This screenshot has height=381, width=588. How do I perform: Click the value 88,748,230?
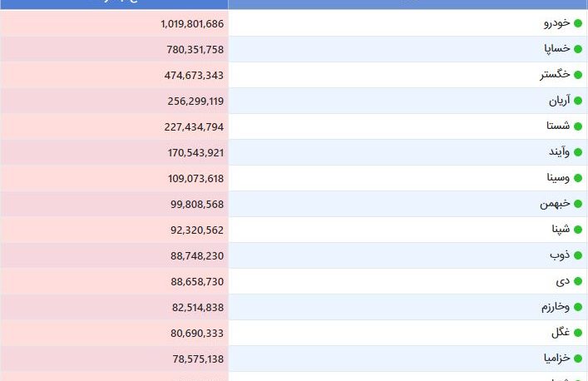pyautogui.click(x=197, y=256)
